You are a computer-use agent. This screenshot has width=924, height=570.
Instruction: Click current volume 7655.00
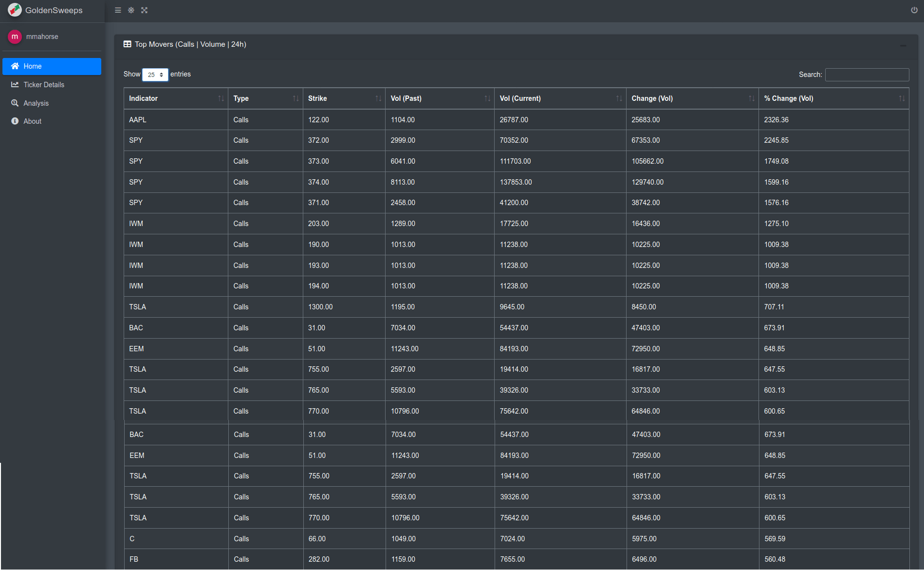pos(513,559)
